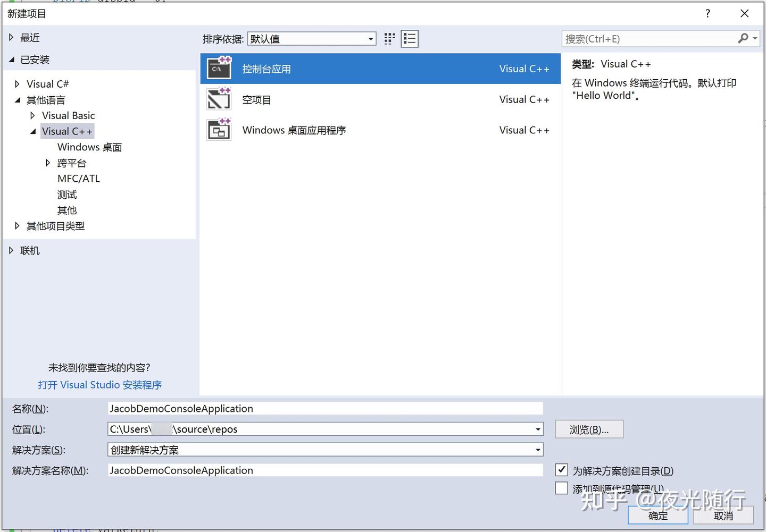
Task: Switch to medium icons list view
Action: click(410, 39)
